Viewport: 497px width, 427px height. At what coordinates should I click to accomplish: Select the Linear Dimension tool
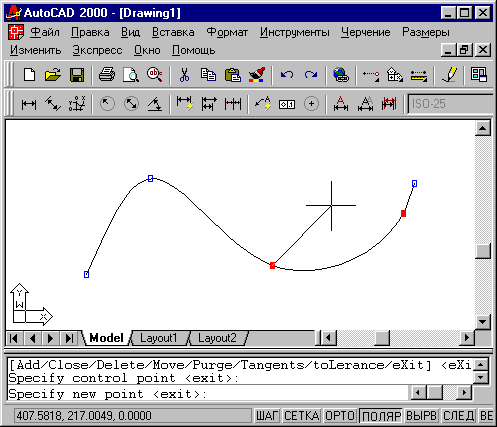[29, 104]
